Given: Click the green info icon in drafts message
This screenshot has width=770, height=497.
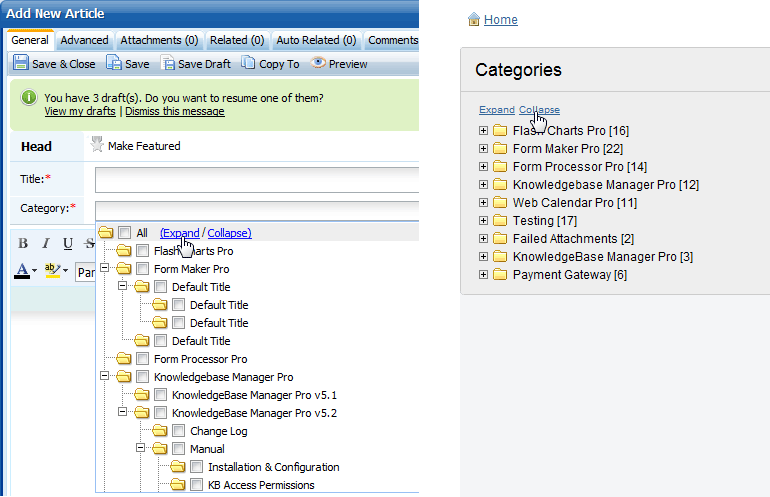Looking at the screenshot, I should 28,97.
